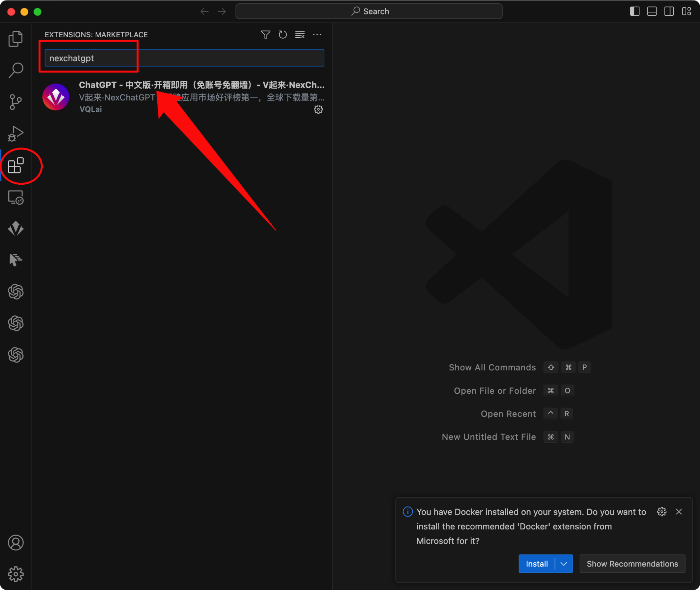Open Views and More Actions menu
Image resolution: width=700 pixels, height=590 pixels.
[x=317, y=35]
